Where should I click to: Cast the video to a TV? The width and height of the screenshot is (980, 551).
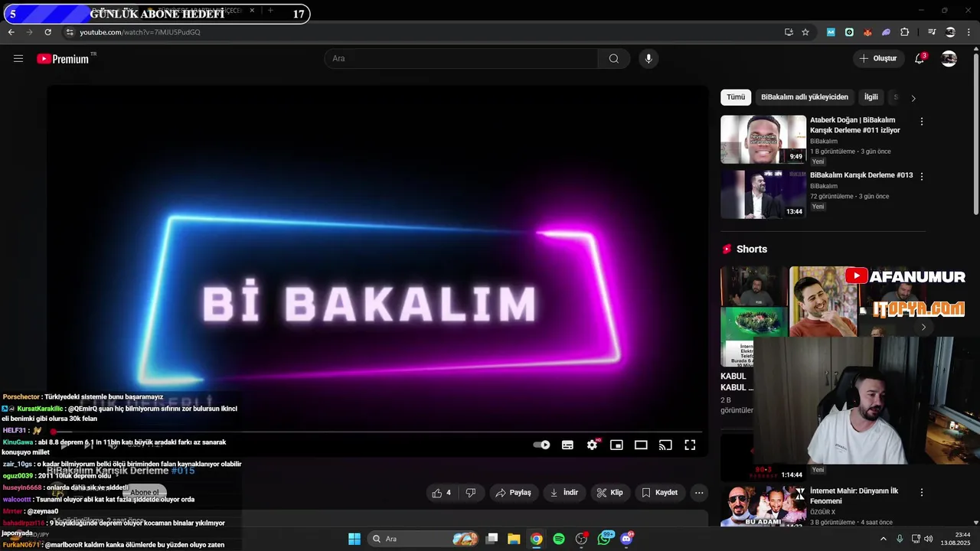(665, 445)
